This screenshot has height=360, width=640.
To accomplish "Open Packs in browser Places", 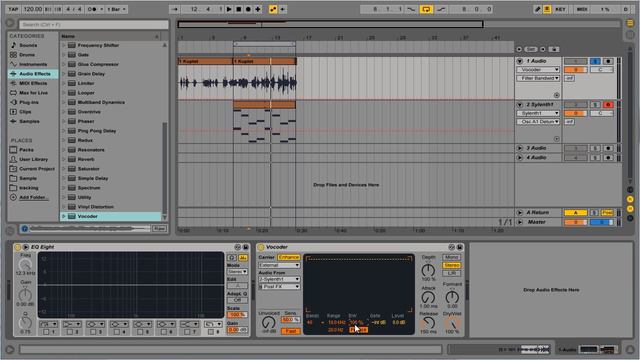I will (x=27, y=150).
